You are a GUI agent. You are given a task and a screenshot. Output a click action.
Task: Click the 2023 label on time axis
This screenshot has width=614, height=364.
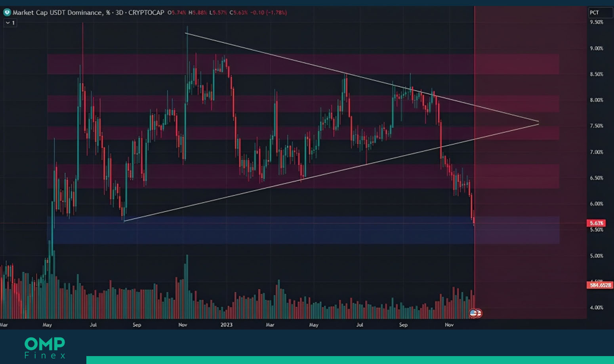[226, 325]
